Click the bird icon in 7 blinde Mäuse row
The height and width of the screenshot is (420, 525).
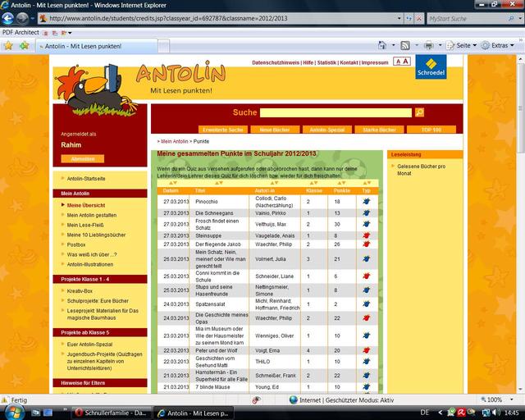point(367,387)
